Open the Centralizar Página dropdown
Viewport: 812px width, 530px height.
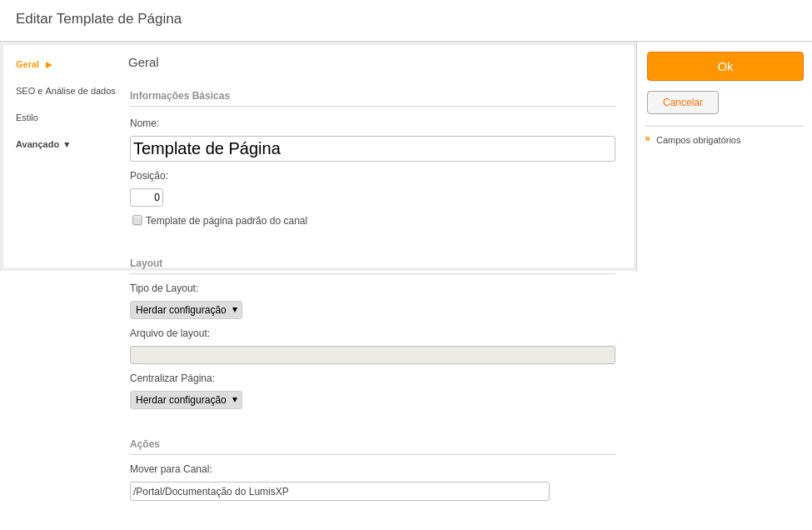[186, 400]
